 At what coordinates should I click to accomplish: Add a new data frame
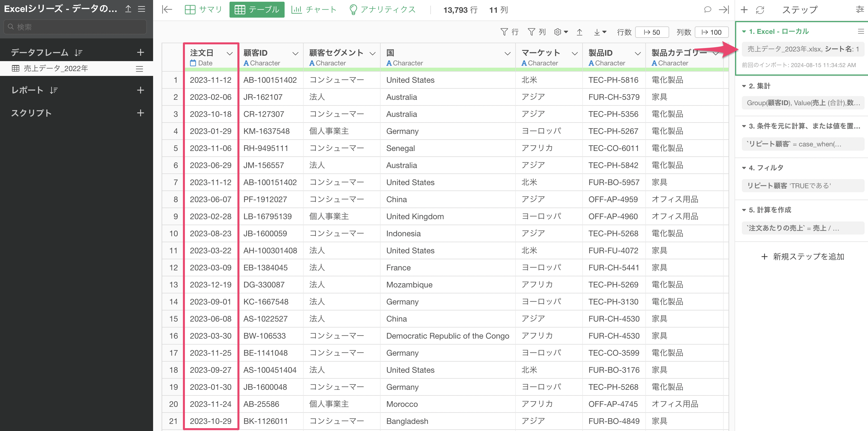[141, 52]
